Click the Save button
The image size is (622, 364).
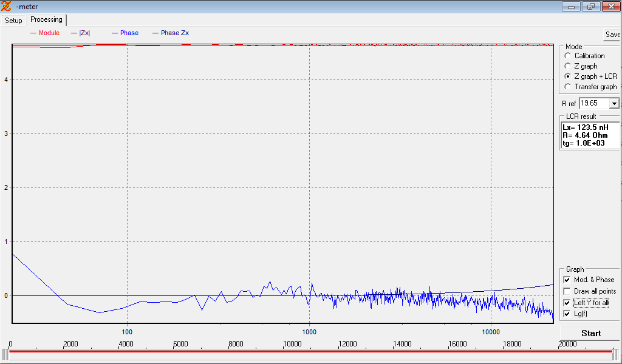pos(612,35)
